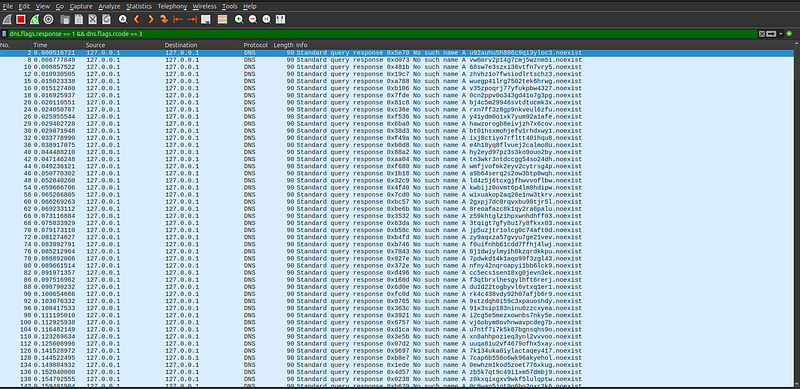Viewport: 800px width, 389px height.
Task: Open the Telephony menu
Action: (x=172, y=6)
